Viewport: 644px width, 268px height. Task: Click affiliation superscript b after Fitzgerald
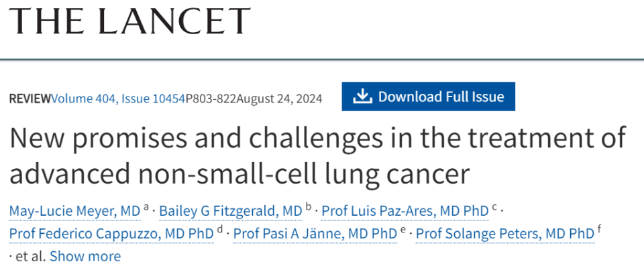pyautogui.click(x=309, y=208)
